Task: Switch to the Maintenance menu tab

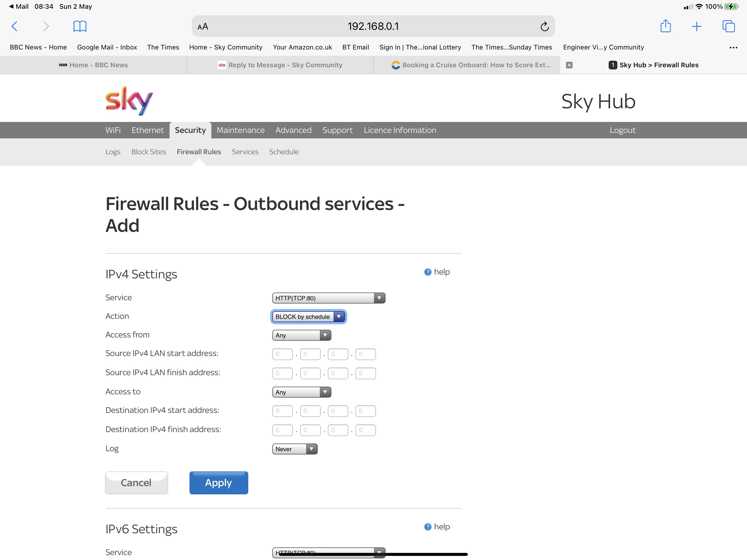Action: [x=240, y=130]
